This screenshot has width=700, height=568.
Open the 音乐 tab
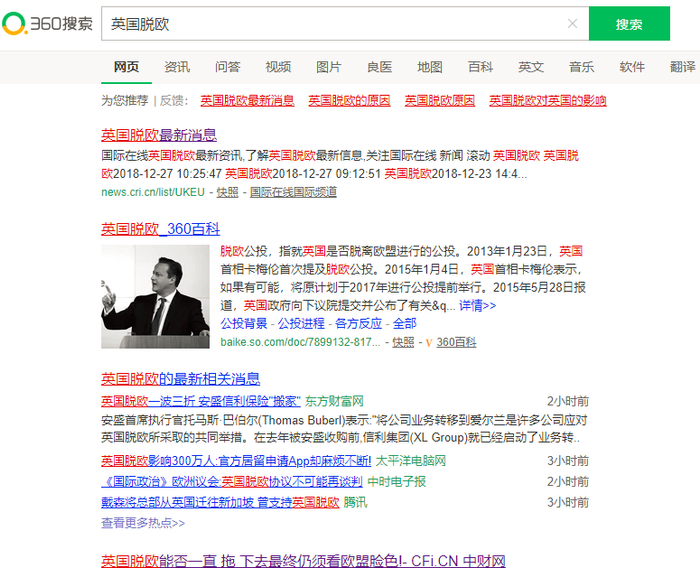(x=581, y=67)
